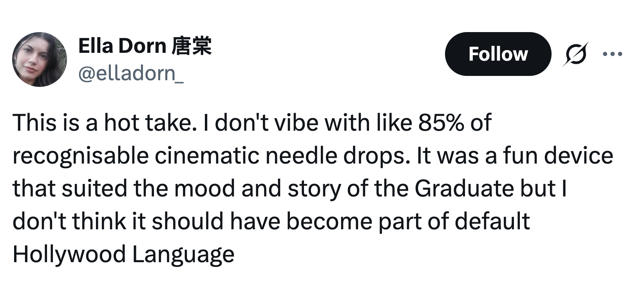
Task: Open the three-dot more options menu
Action: 613,54
